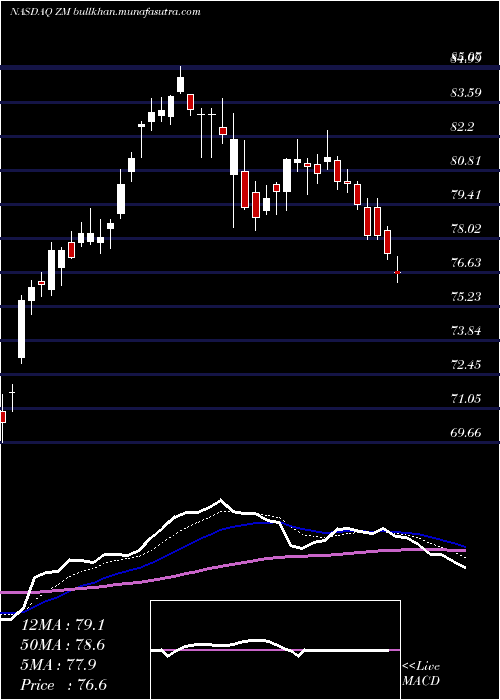Click the 78.02 price level label

pyautogui.click(x=466, y=229)
